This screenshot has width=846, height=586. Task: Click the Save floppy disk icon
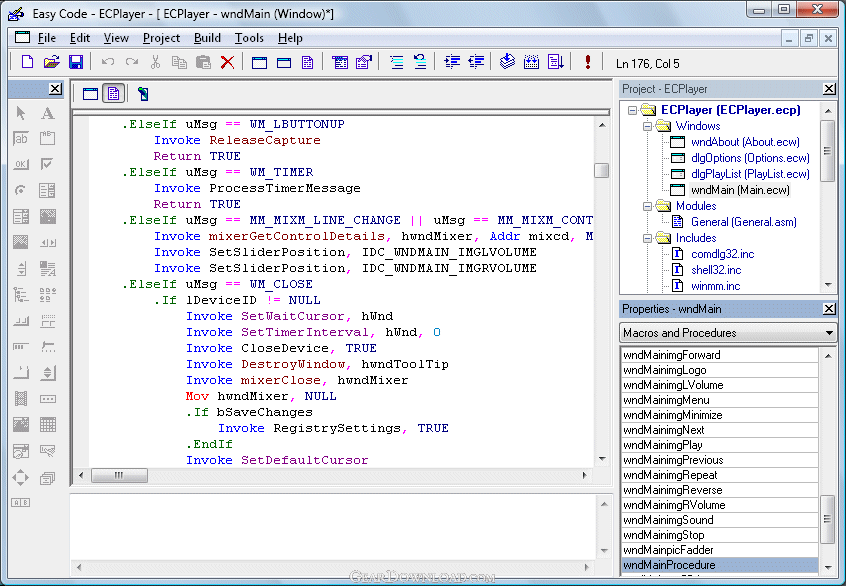pos(76,62)
